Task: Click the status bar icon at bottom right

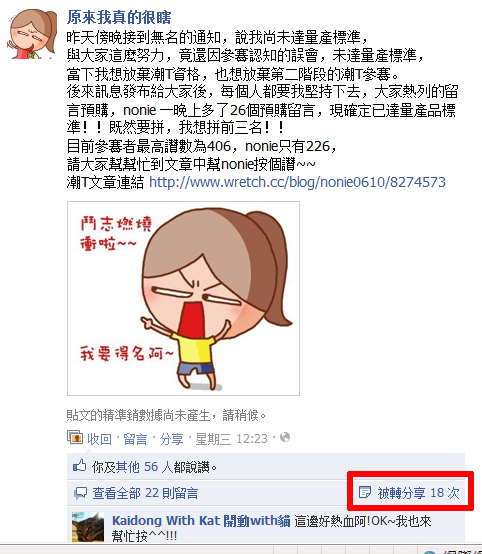Action: coord(430,552)
